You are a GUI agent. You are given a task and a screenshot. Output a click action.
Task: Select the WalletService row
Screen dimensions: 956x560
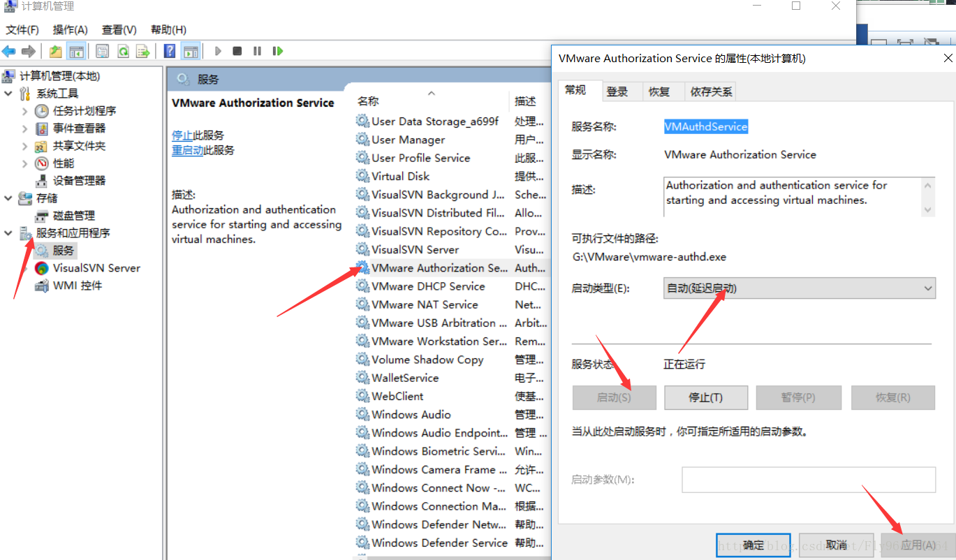tap(453, 378)
